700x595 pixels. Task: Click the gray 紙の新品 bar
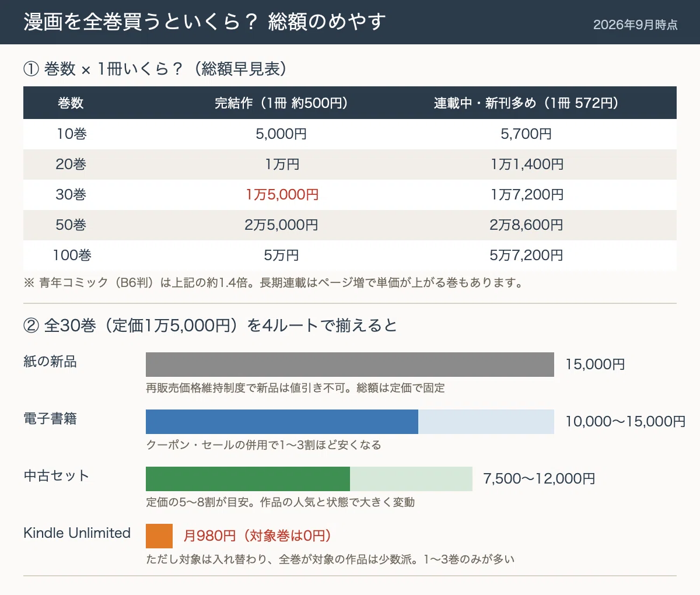[x=350, y=365]
